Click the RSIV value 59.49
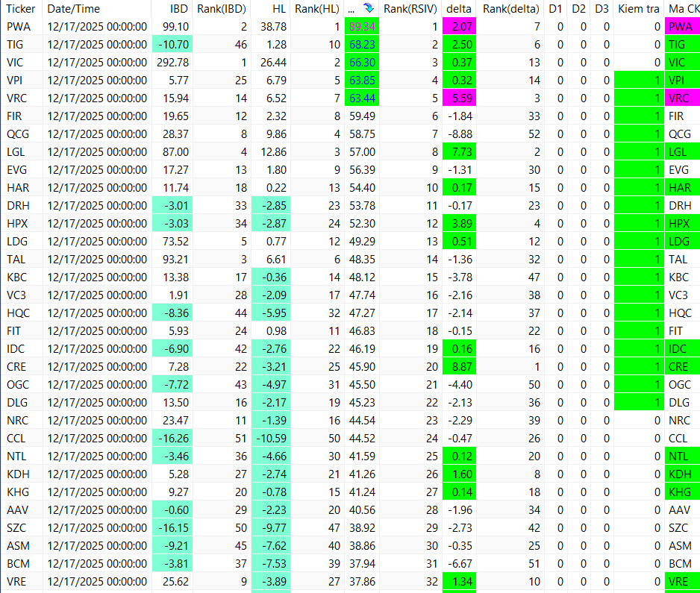 [x=362, y=116]
